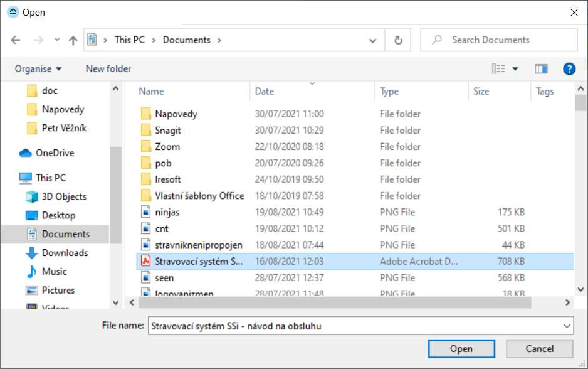Select the Zoom folder
588x369 pixels.
click(167, 147)
